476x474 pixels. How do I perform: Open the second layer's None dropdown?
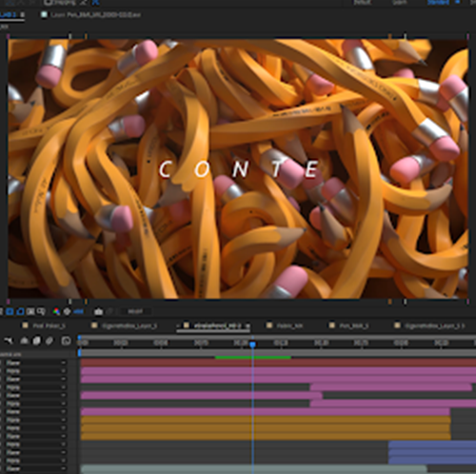(36, 371)
